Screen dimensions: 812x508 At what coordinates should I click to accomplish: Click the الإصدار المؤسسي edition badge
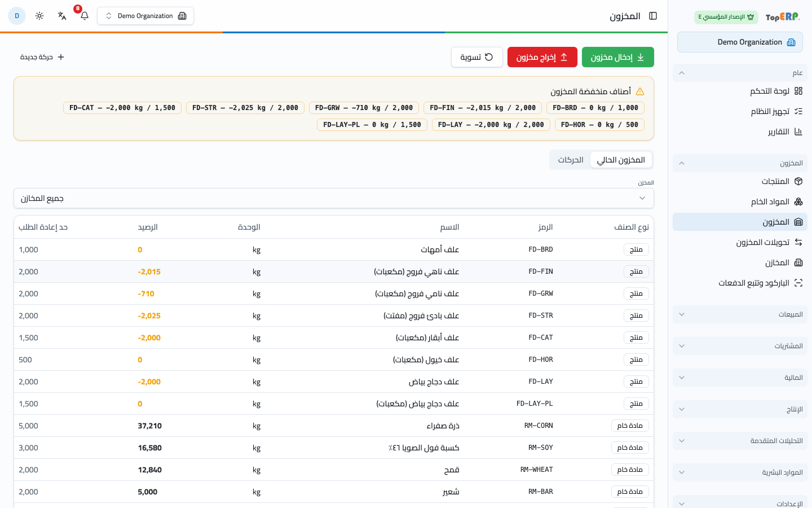726,17
